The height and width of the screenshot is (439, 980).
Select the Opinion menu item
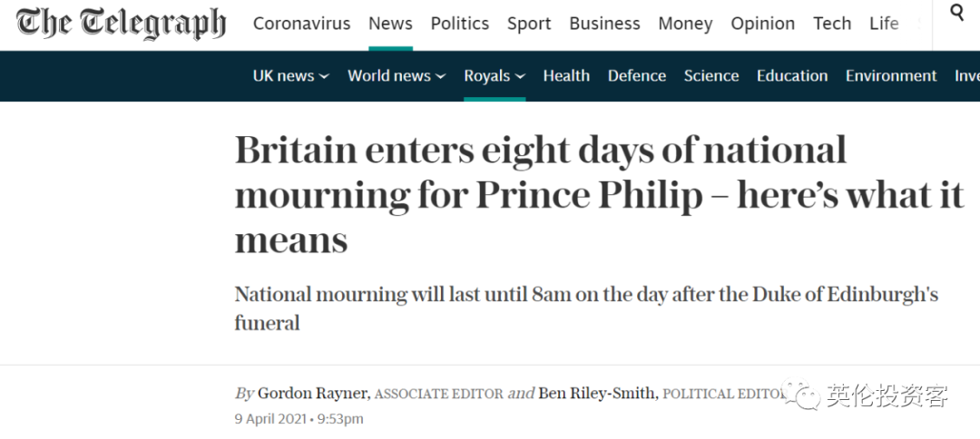tap(762, 24)
